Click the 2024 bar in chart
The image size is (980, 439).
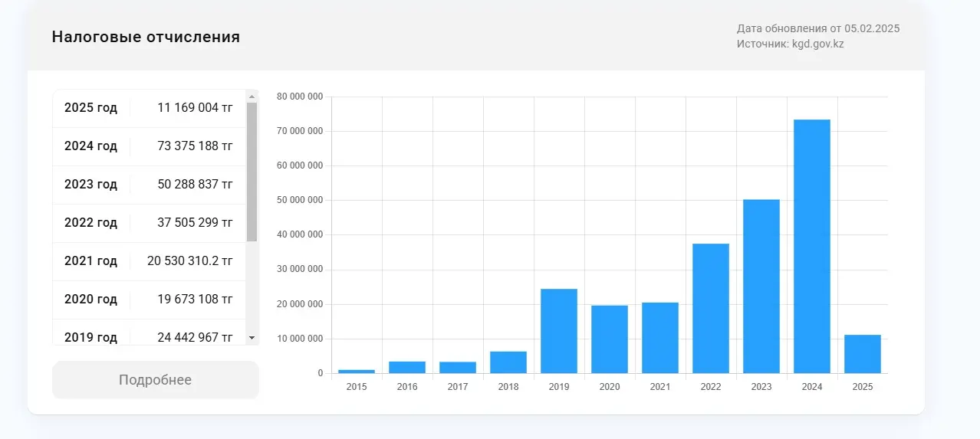coord(812,247)
